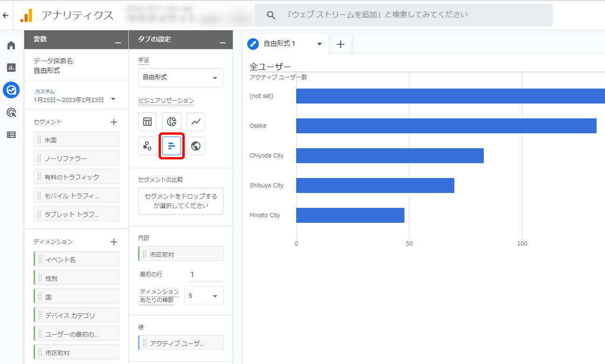The image size is (605, 364).
Task: Minimize the 変数 panel
Action: click(x=118, y=43)
